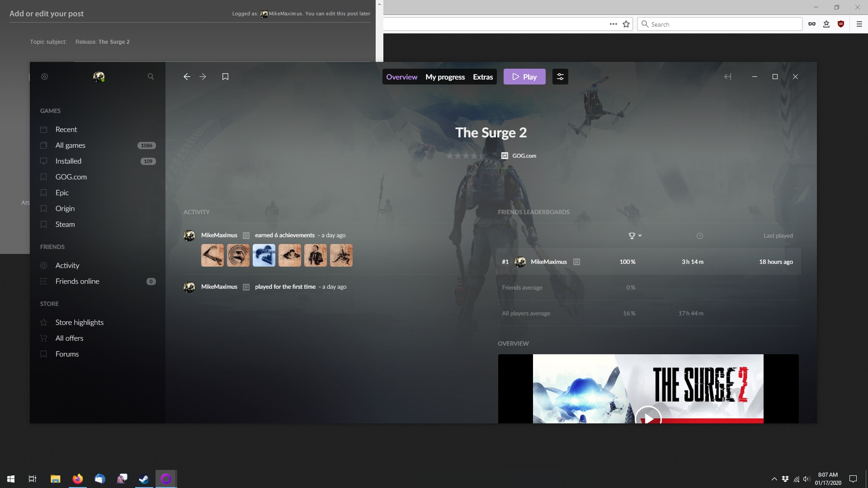Open browser hamburger menu
The height and width of the screenshot is (488, 868).
point(859,24)
